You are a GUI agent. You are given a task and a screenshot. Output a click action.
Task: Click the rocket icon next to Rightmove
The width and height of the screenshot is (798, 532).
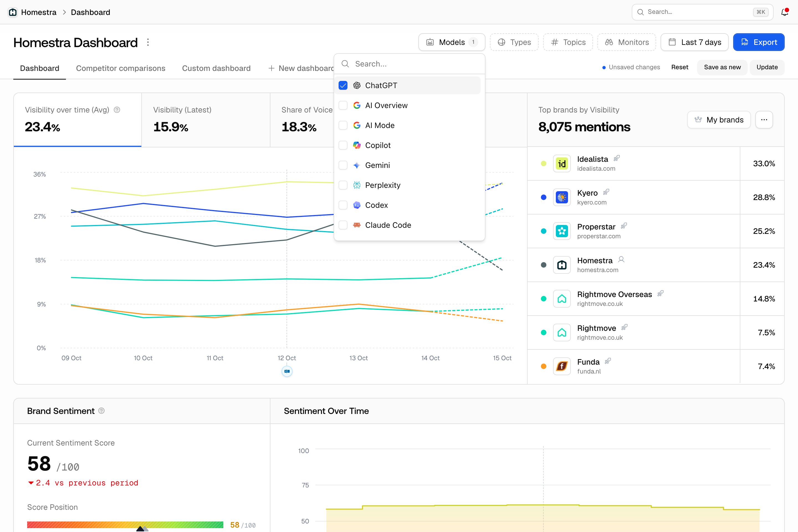coord(625,327)
